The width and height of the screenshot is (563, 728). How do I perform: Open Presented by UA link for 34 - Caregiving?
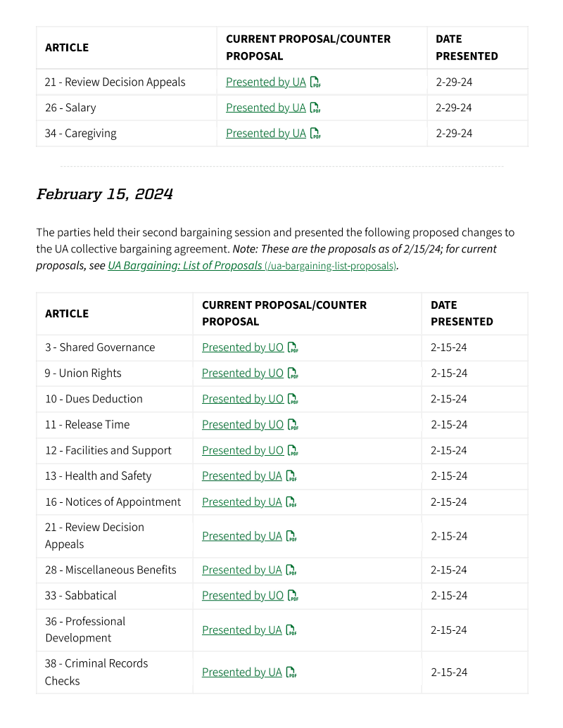[265, 134]
